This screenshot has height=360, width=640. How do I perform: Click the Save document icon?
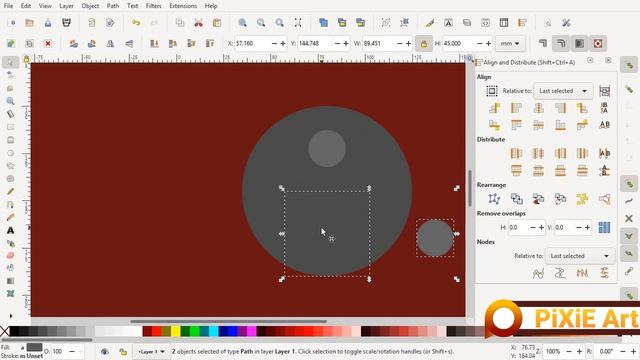click(x=48, y=23)
